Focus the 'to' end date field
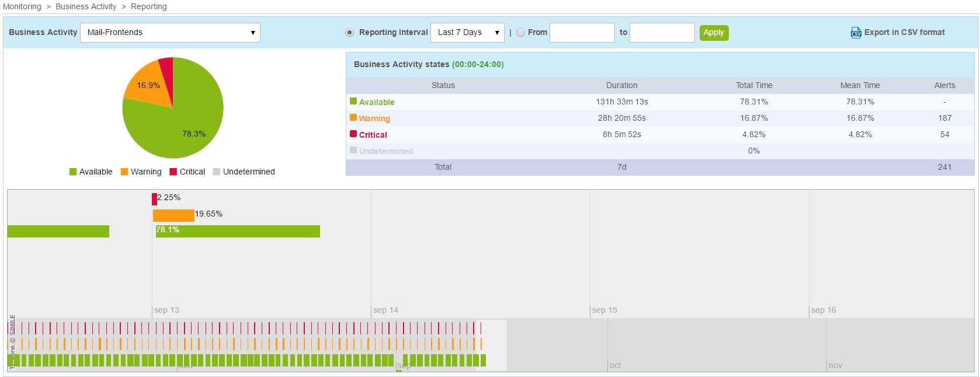The width and height of the screenshot is (980, 377). pos(662,33)
